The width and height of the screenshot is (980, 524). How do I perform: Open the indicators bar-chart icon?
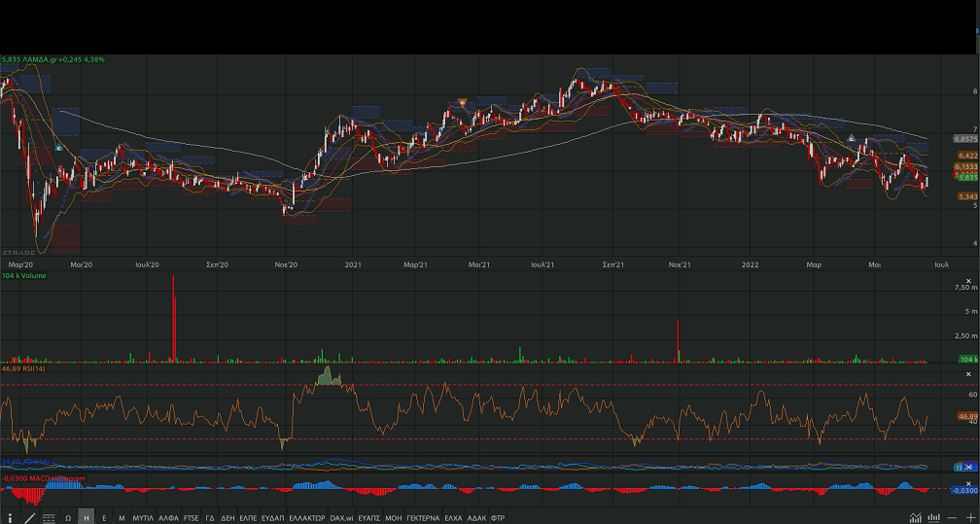pyautogui.click(x=934, y=517)
